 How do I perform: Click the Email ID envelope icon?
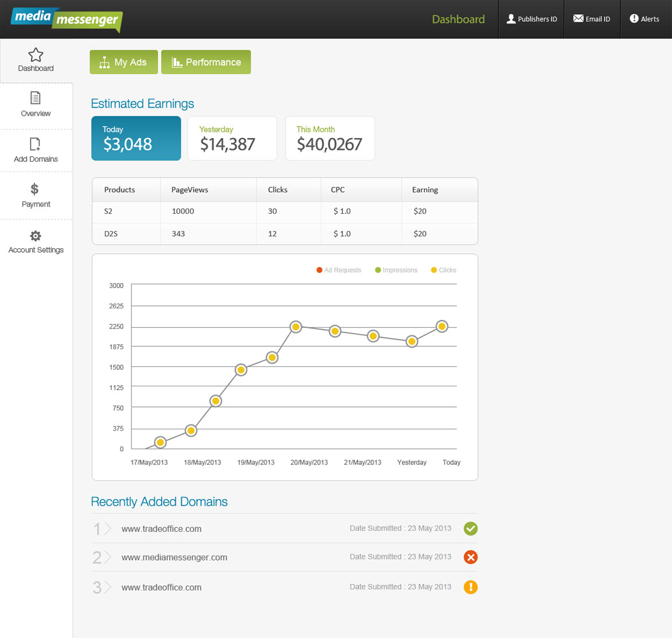click(578, 18)
